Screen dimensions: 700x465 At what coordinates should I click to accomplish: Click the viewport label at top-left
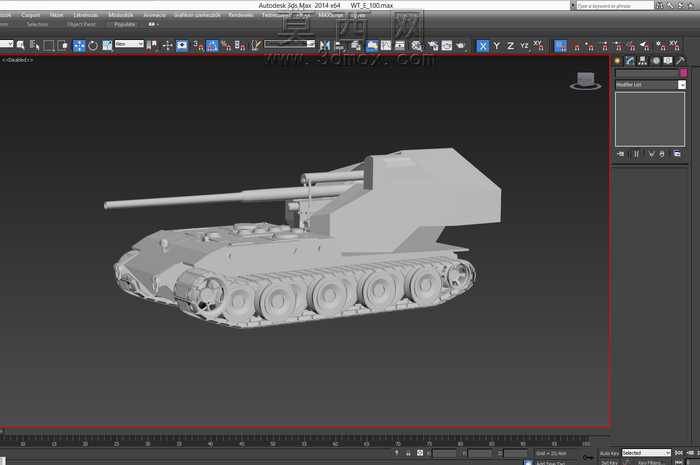[18, 59]
